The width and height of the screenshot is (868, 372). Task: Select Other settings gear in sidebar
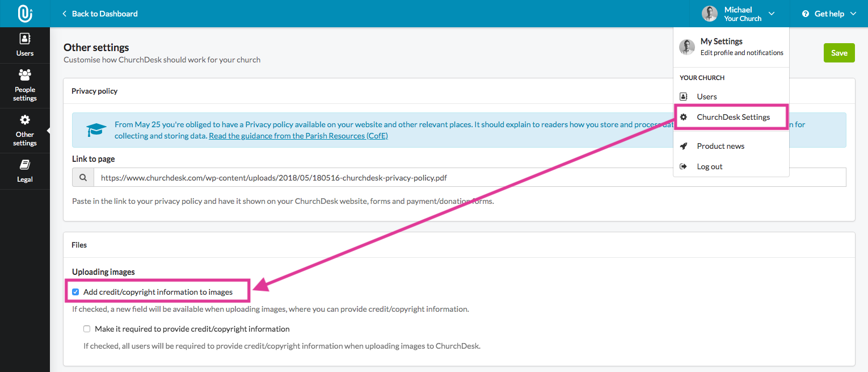coord(25,120)
